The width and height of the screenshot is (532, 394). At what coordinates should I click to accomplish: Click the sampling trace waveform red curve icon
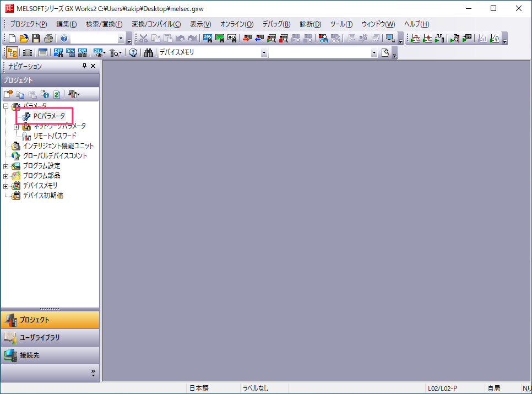coord(415,39)
